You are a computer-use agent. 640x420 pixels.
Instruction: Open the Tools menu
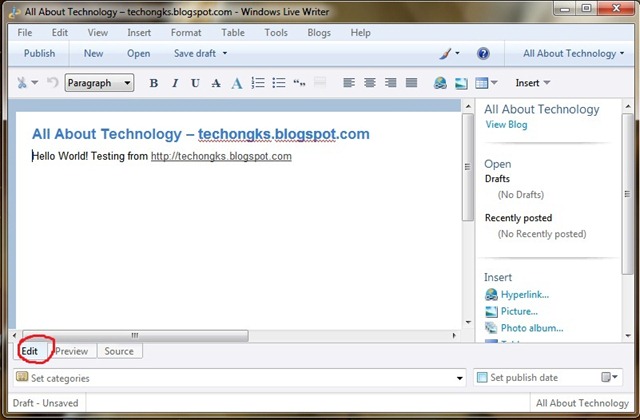tap(276, 33)
